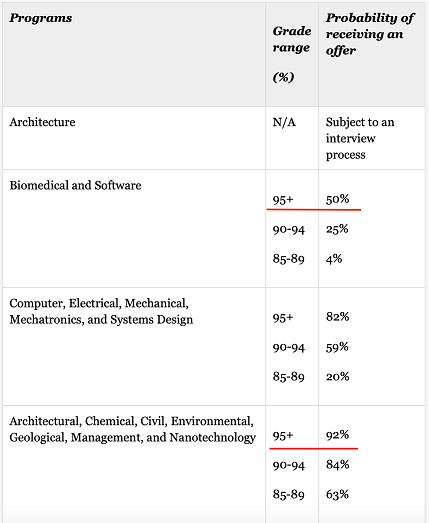Screen dimensions: 429x523
Task: Click the 85-89 grade range in the last program row
Action: tap(289, 494)
